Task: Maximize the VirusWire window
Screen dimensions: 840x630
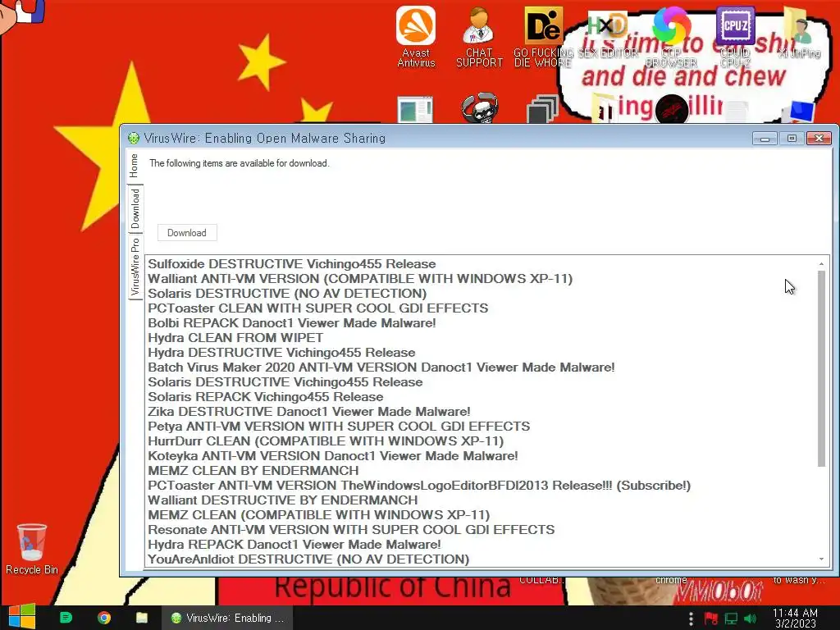Action: coord(792,139)
